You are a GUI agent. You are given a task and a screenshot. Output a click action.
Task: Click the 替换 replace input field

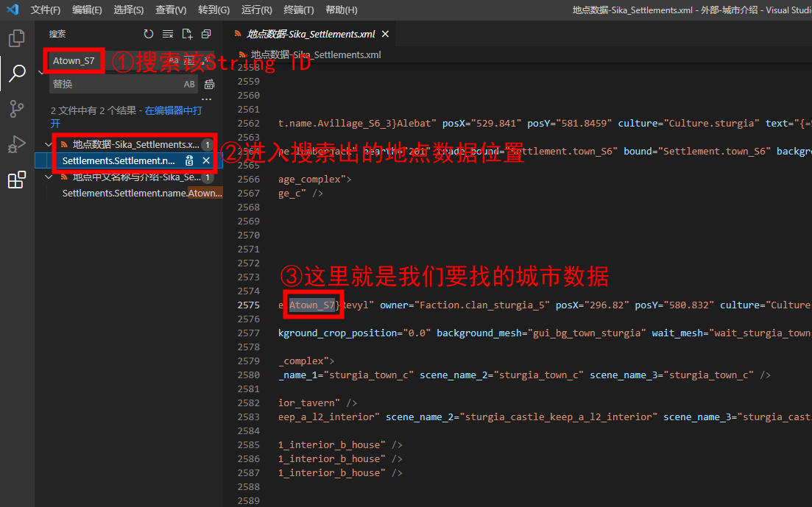[x=114, y=84]
